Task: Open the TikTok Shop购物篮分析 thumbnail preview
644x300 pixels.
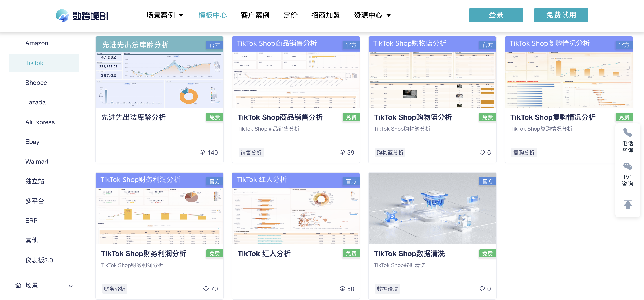Action: tap(432, 80)
